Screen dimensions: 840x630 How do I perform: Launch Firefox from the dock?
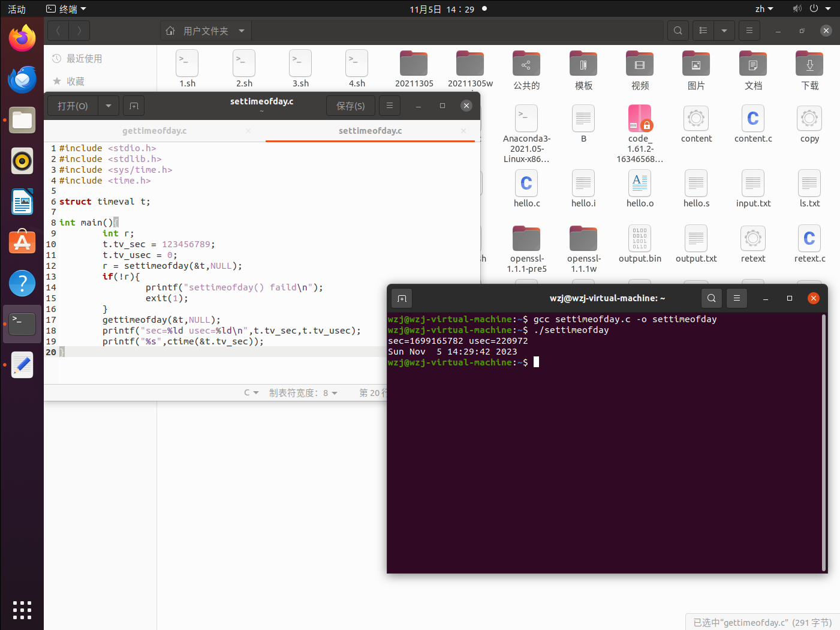(22, 39)
